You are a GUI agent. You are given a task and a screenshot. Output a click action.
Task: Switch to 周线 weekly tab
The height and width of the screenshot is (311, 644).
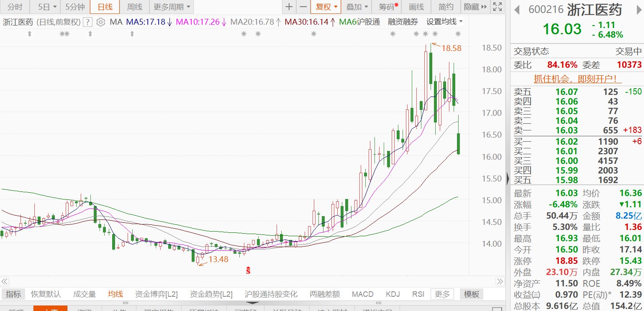click(x=134, y=7)
